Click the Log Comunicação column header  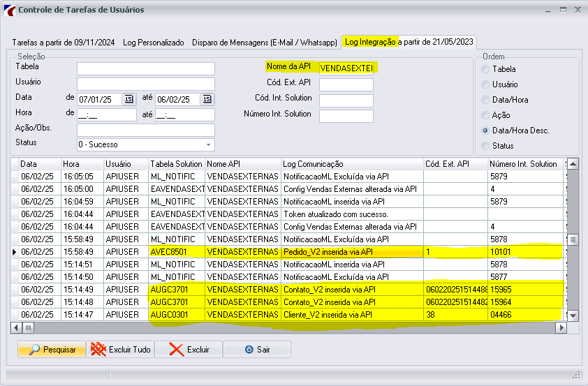point(353,164)
